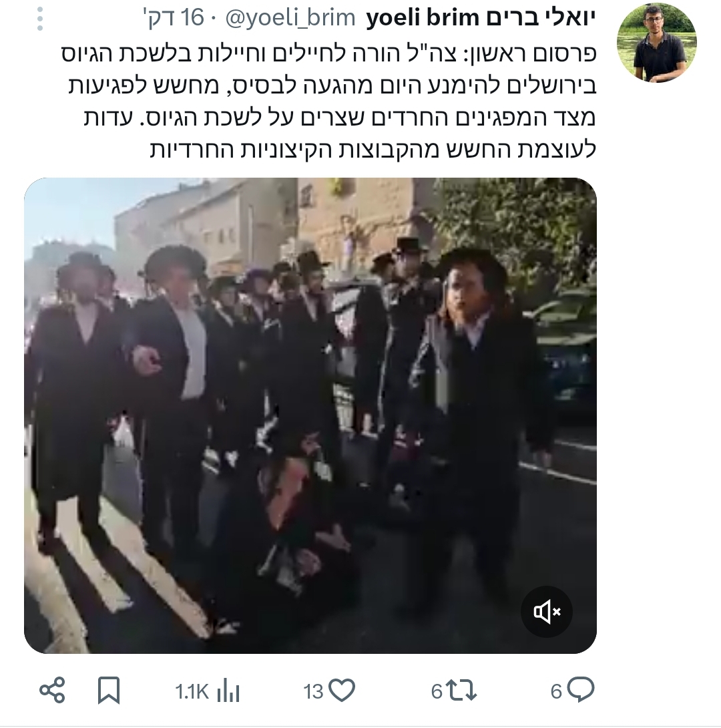The width and height of the screenshot is (721, 728).
Task: Bookmark this tweet
Action: pyautogui.click(x=109, y=691)
